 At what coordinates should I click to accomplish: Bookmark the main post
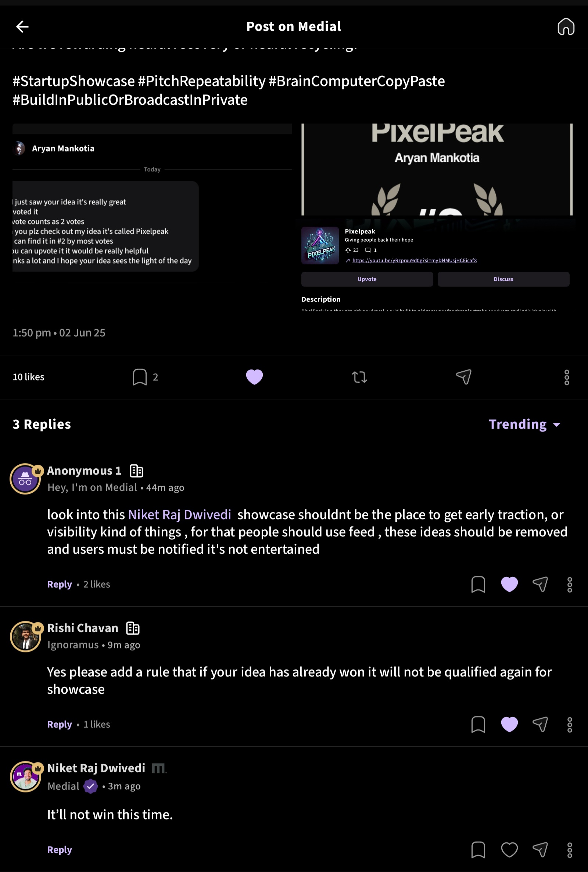[140, 377]
